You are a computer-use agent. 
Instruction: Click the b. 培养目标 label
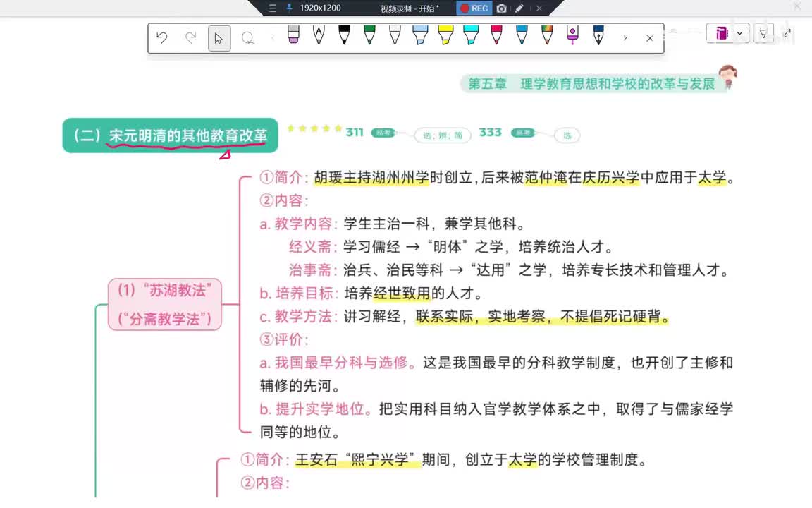(x=300, y=294)
